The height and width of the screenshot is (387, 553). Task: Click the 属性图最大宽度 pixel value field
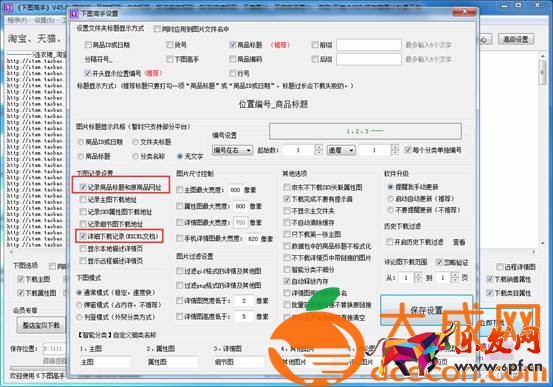(x=240, y=206)
